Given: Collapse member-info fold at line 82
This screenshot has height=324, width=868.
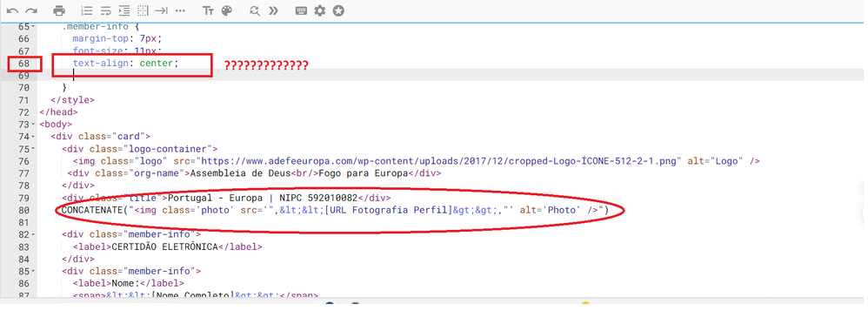Looking at the screenshot, I should point(33,234).
